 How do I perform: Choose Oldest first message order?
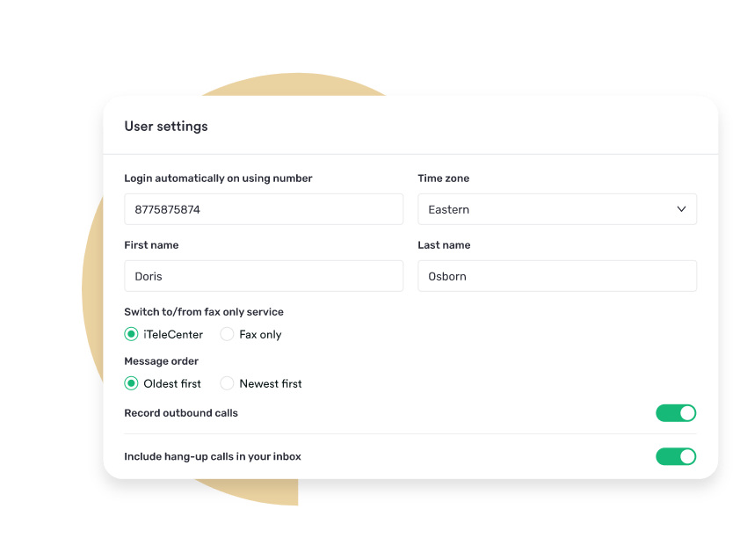(x=131, y=383)
